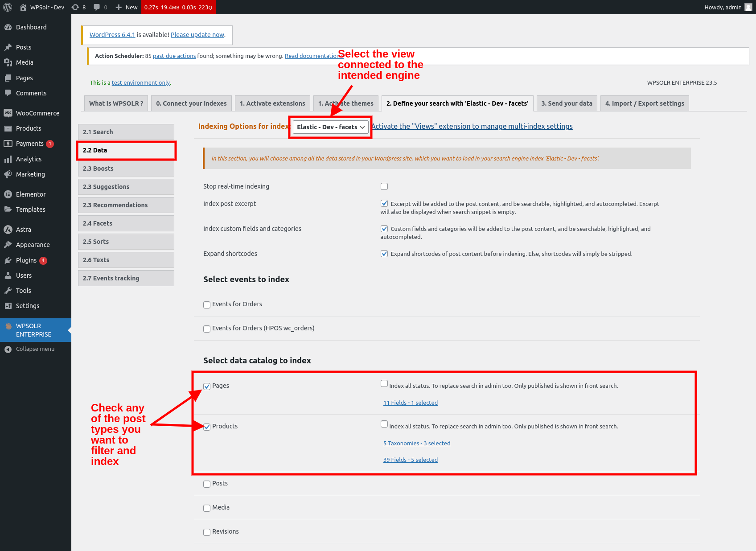Click the red query monitor stats bar
756x551 pixels.
point(178,7)
